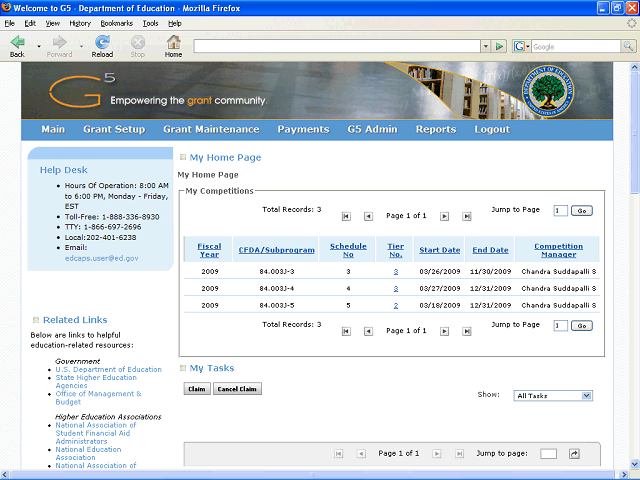
Task: Sort by the Competition Manager column header
Action: click(x=558, y=250)
